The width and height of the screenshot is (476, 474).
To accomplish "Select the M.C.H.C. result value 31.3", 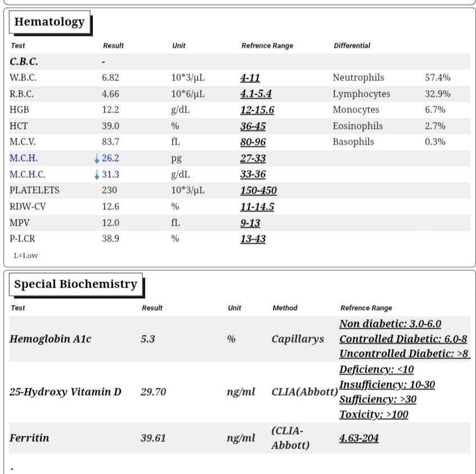I will point(110,175).
